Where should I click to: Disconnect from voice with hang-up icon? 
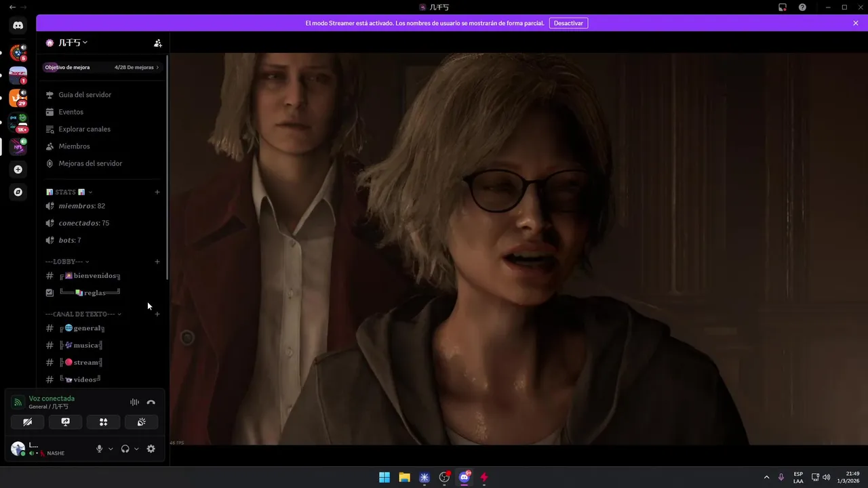[x=151, y=403]
